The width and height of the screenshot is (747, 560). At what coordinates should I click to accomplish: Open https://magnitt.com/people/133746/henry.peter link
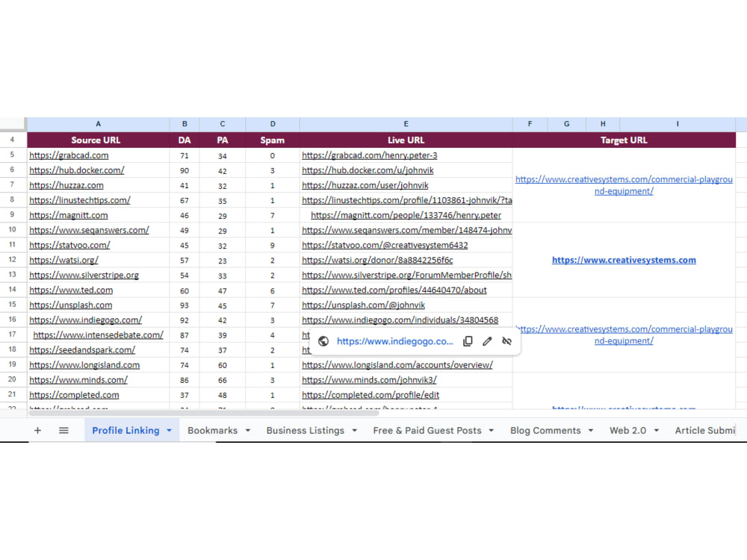click(406, 215)
